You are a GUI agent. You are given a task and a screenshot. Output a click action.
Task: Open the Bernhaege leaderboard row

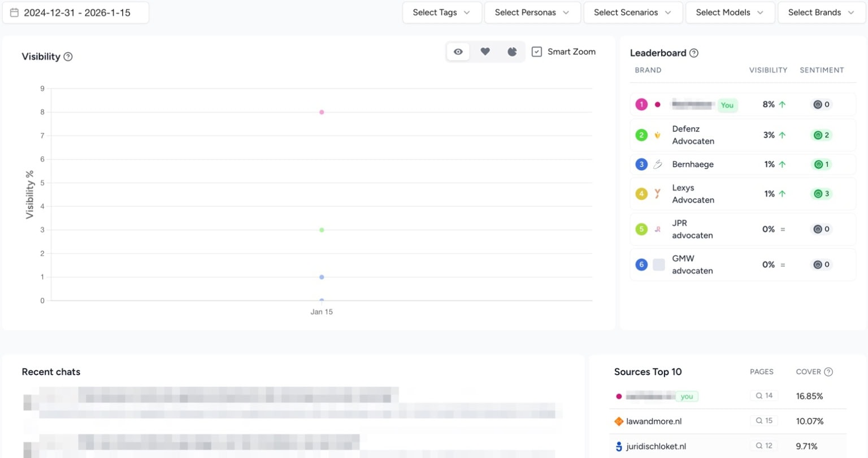(x=693, y=165)
